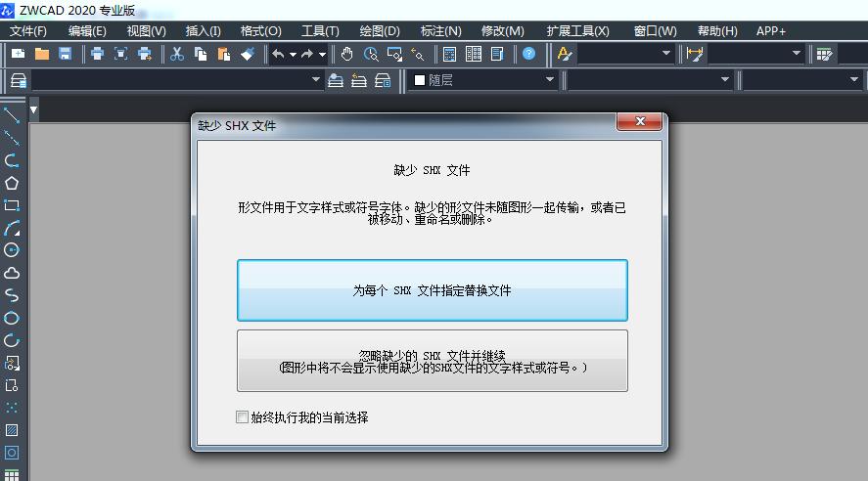
Task: Expand the Redo history dropdown arrow
Action: [322, 54]
